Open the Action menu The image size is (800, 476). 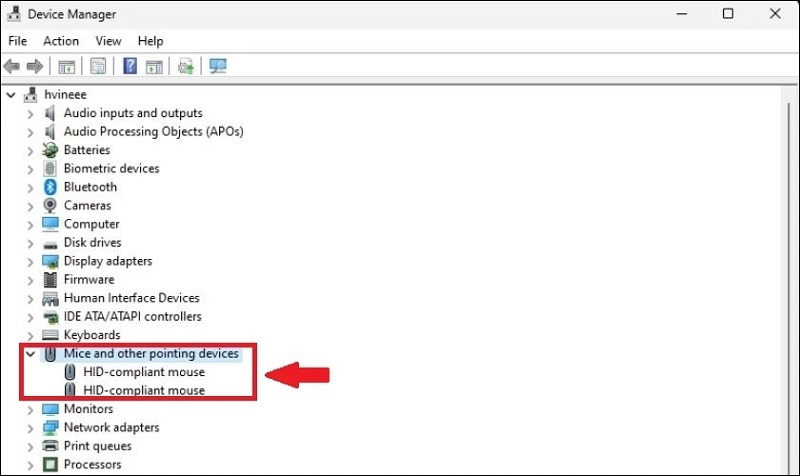click(61, 41)
